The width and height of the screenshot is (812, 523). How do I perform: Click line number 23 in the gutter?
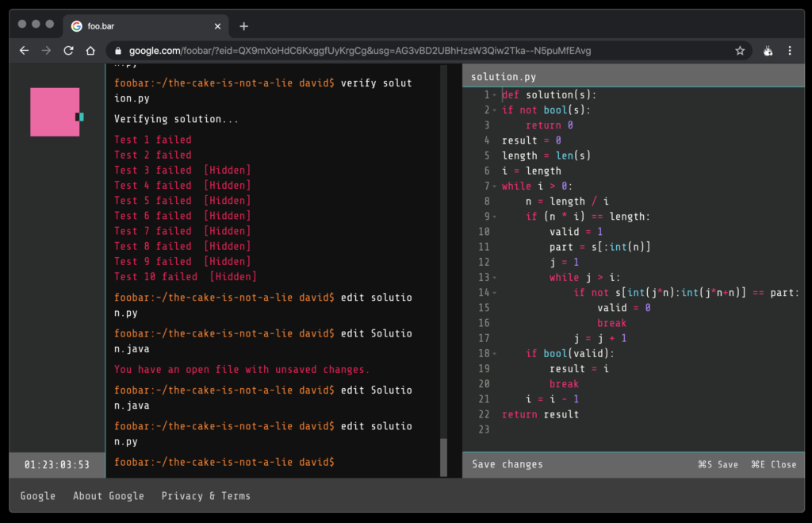[484, 429]
